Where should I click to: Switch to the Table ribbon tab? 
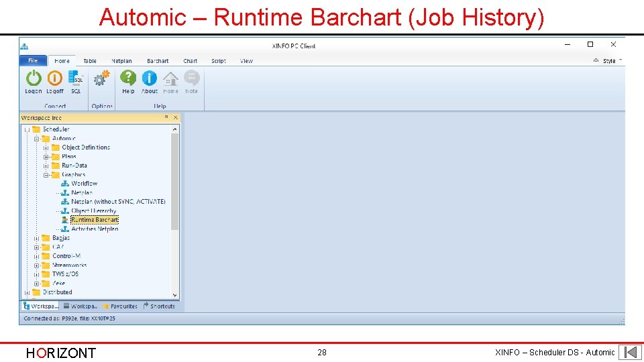coord(89,61)
